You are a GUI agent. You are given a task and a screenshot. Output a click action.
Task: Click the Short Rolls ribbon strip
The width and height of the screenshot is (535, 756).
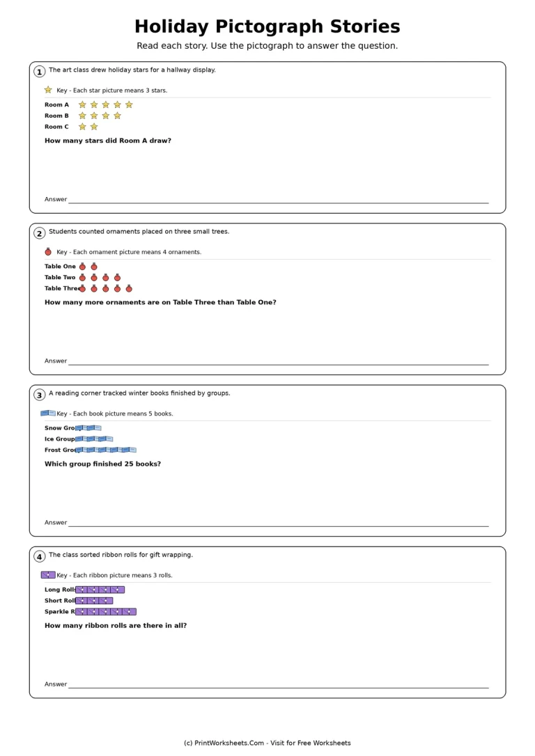pyautogui.click(x=94, y=600)
